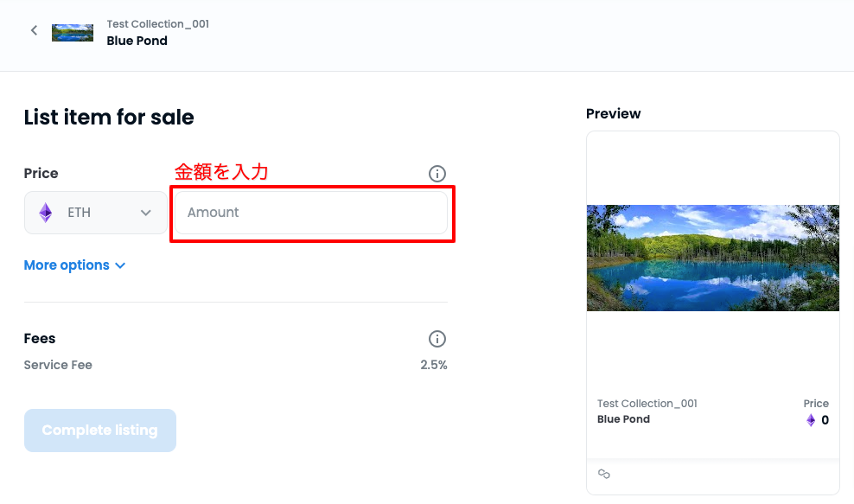Image resolution: width=854 pixels, height=504 pixels.
Task: Click Test Collection_001 in preview card
Action: [x=647, y=404]
